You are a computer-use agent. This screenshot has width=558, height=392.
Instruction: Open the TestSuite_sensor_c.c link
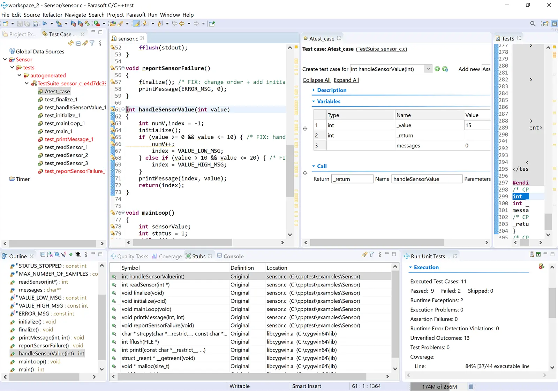381,49
